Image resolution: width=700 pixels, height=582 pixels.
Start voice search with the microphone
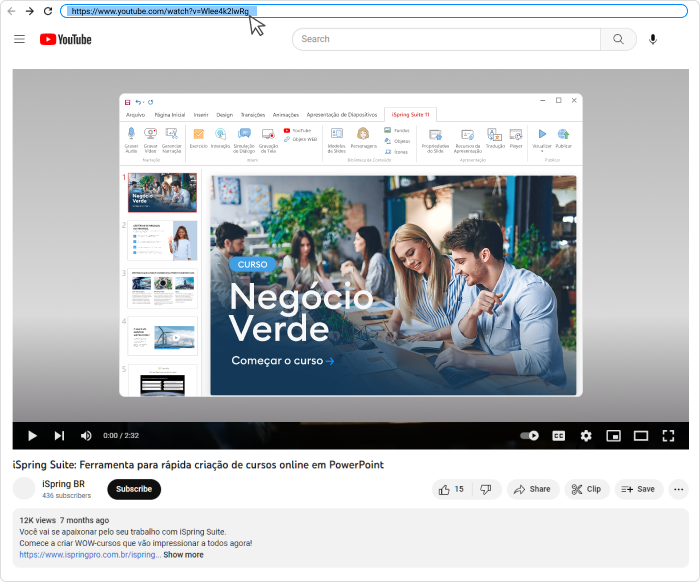pos(653,39)
